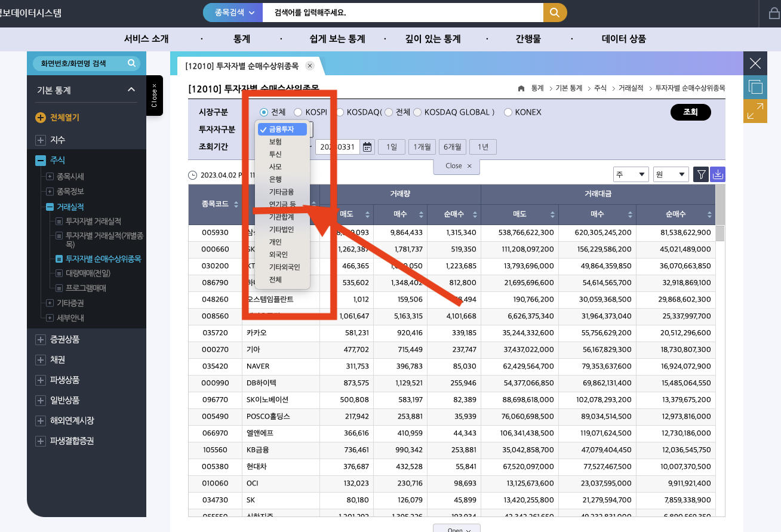Image resolution: width=781 pixels, height=532 pixels.
Task: Open the 원 currency dropdown
Action: coord(671,174)
